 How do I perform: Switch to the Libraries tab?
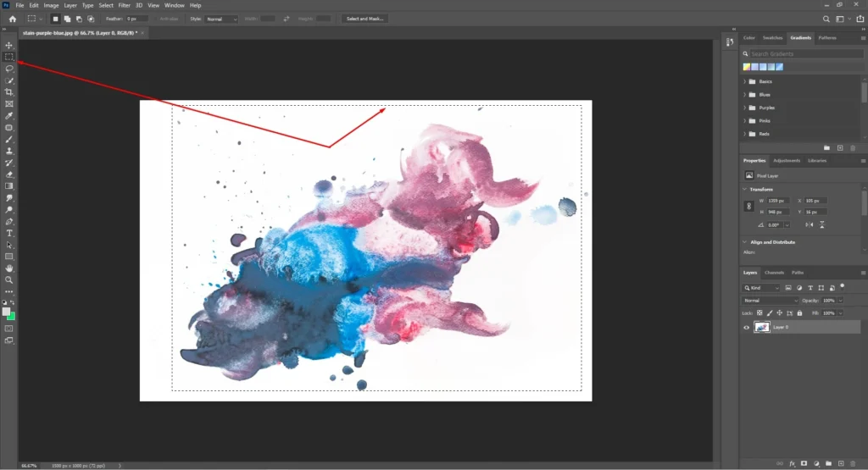tap(817, 160)
